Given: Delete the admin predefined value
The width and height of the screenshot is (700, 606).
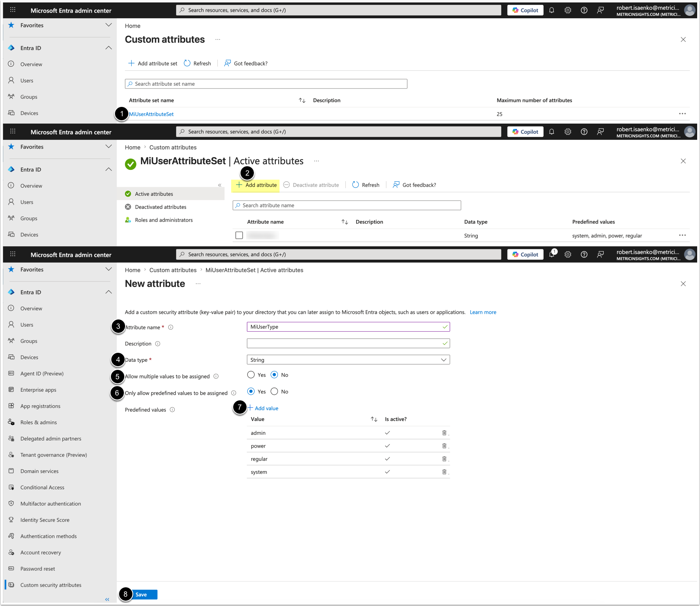Looking at the screenshot, I should tap(444, 433).
